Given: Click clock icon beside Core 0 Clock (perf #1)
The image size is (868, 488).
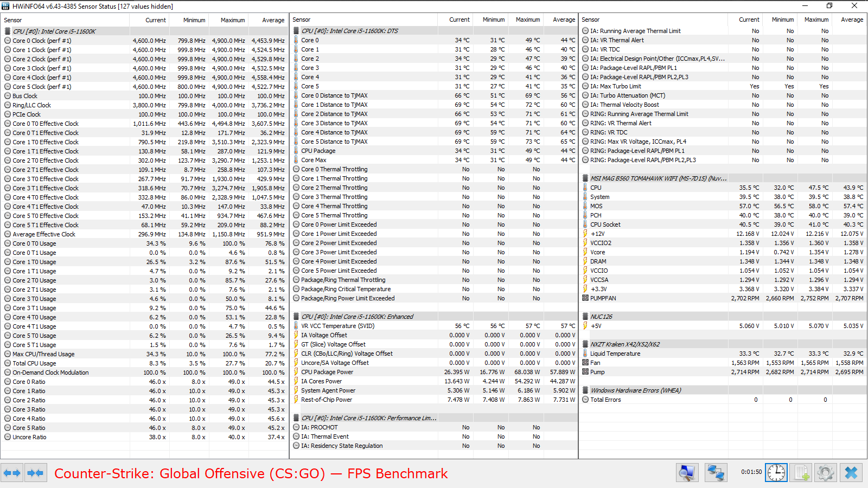Looking at the screenshot, I should (8, 41).
